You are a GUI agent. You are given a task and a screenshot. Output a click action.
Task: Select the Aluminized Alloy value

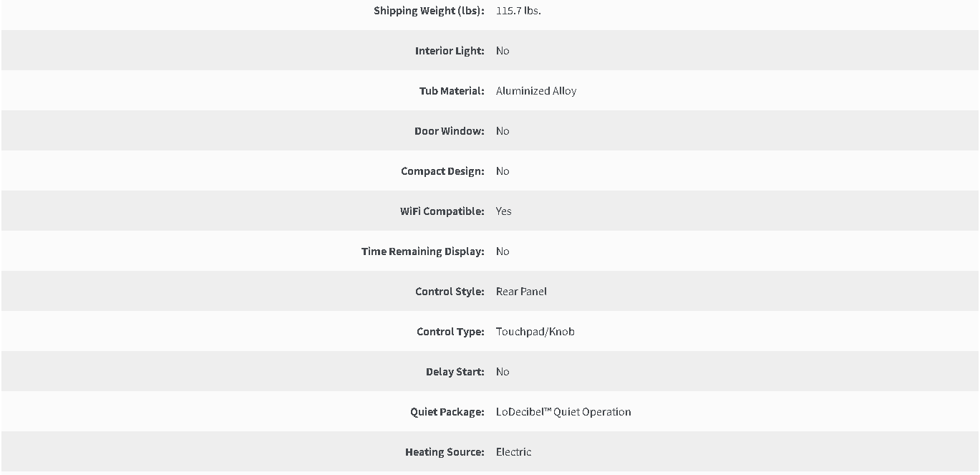[x=536, y=91]
